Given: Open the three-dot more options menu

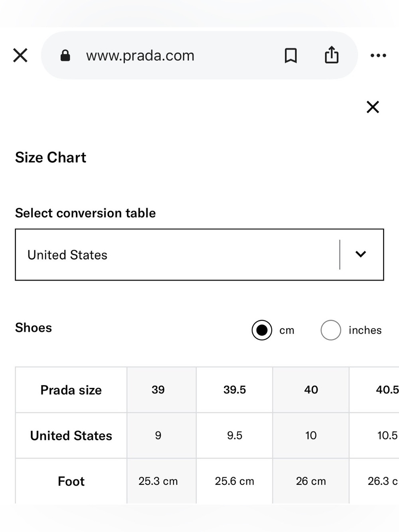Looking at the screenshot, I should [x=378, y=55].
